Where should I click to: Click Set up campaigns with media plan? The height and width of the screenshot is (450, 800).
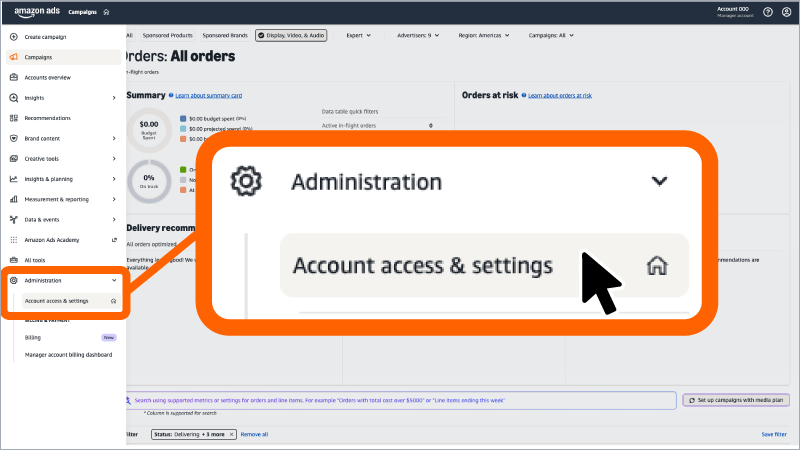point(736,400)
